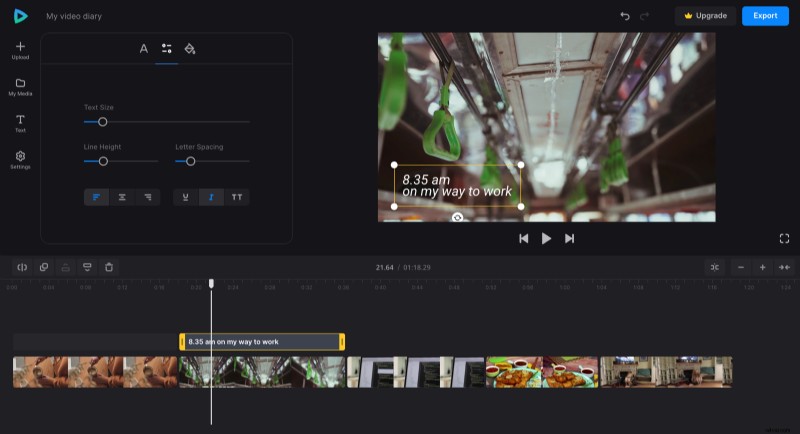Duplicate the selected clip

44,267
